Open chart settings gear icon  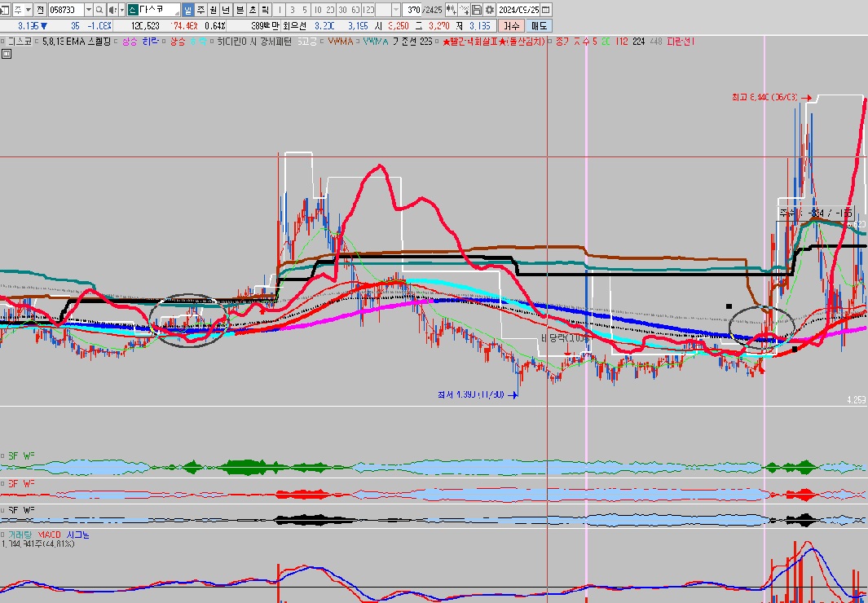coord(489,10)
